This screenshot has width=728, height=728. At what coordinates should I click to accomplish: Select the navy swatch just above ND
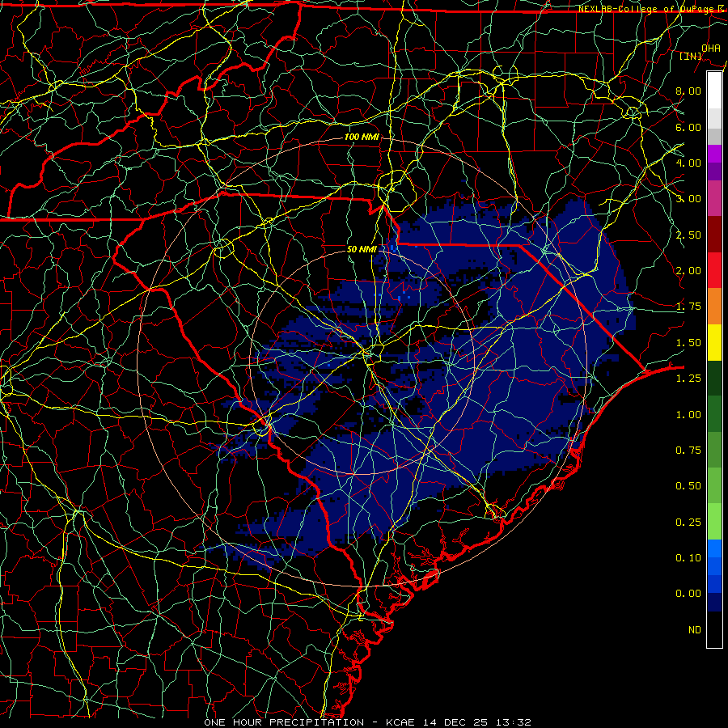pos(714,603)
